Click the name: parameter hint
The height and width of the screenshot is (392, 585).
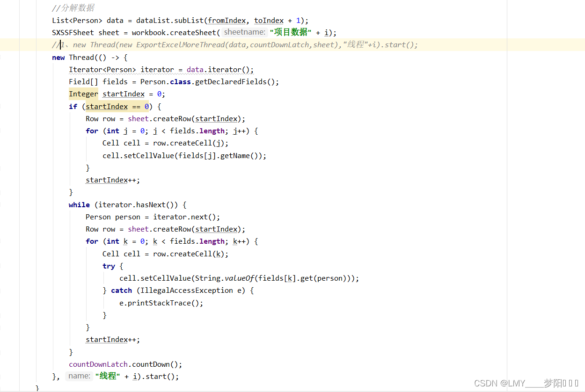tap(79, 376)
